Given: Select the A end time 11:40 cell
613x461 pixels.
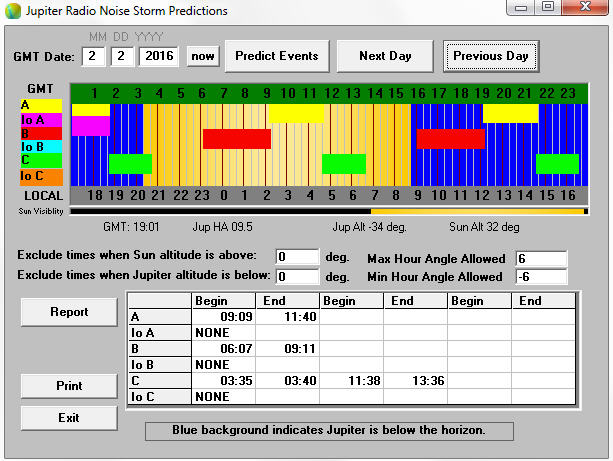Looking at the screenshot, I should tap(288, 317).
